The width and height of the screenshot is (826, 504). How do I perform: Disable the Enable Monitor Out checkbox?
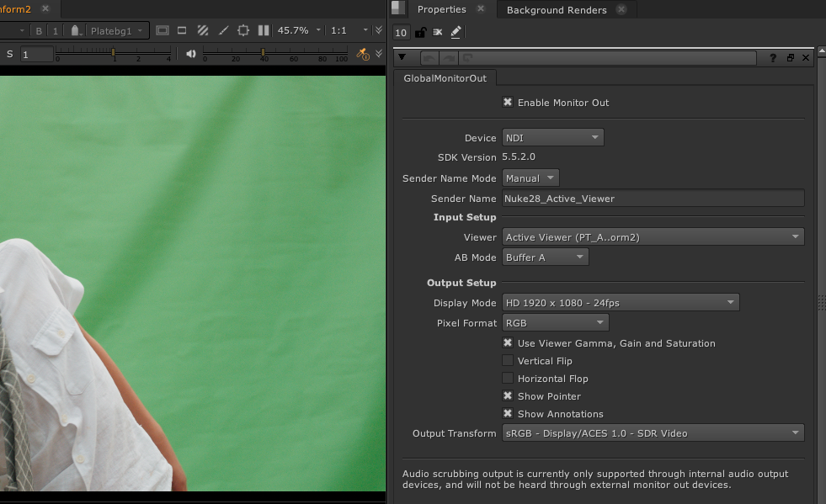(508, 103)
